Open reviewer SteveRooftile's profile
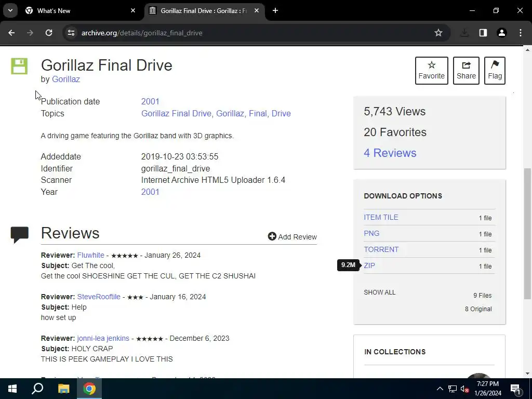532x399 pixels. [99, 297]
